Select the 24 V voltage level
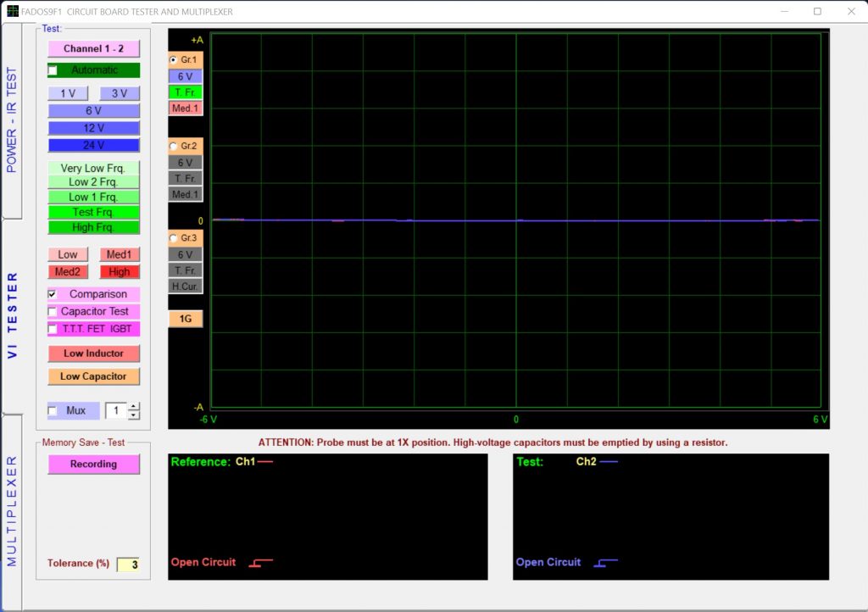 93,145
